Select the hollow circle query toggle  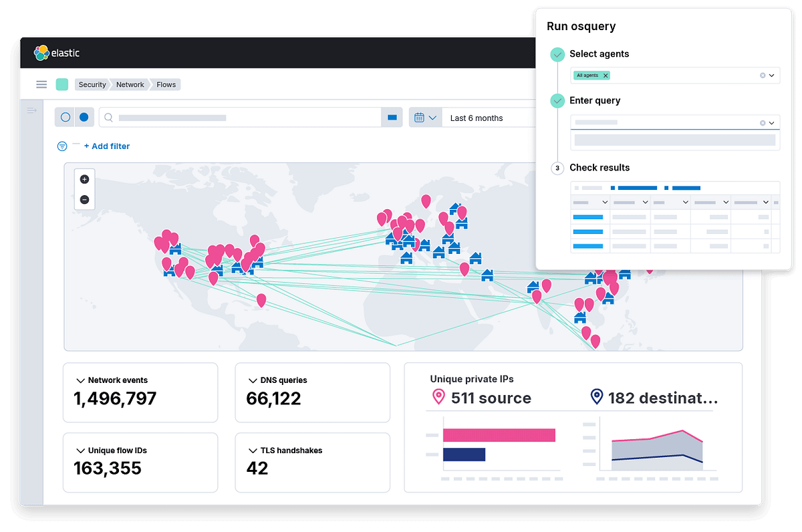64,117
